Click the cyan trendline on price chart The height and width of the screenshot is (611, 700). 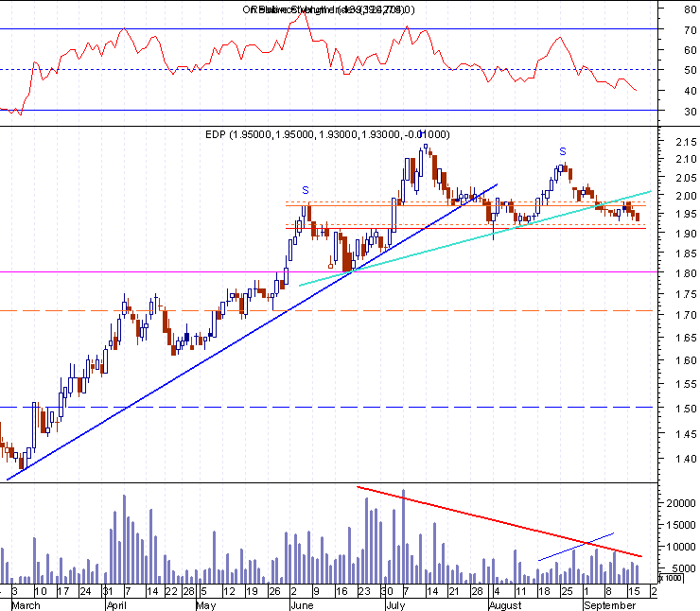[x=475, y=238]
